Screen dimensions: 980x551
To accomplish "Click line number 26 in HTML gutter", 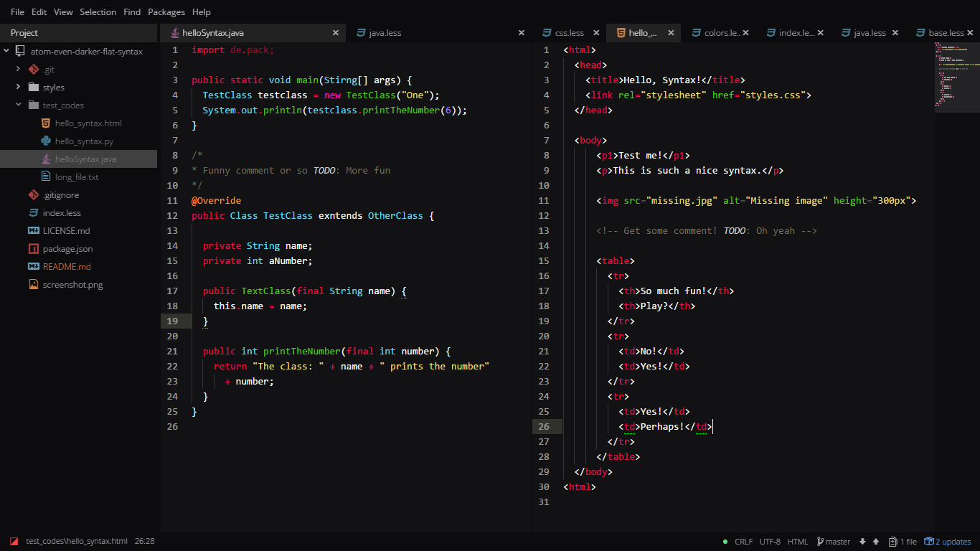I will tap(544, 426).
